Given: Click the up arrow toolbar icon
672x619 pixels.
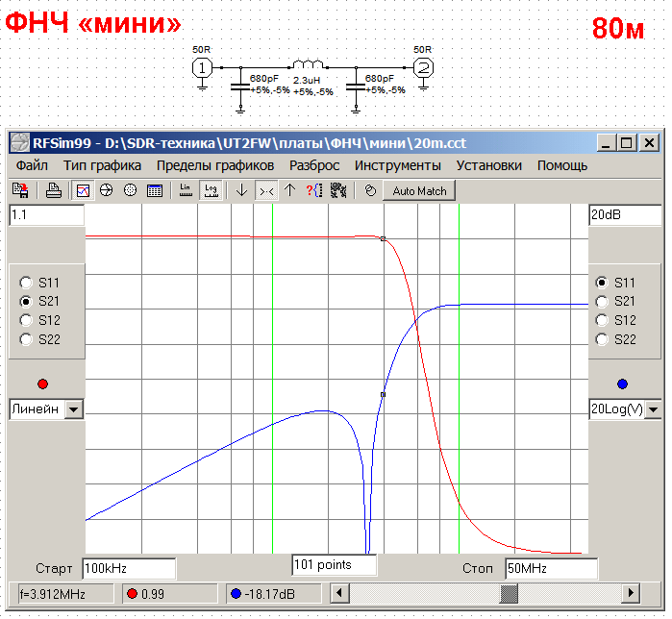Looking at the screenshot, I should (290, 190).
